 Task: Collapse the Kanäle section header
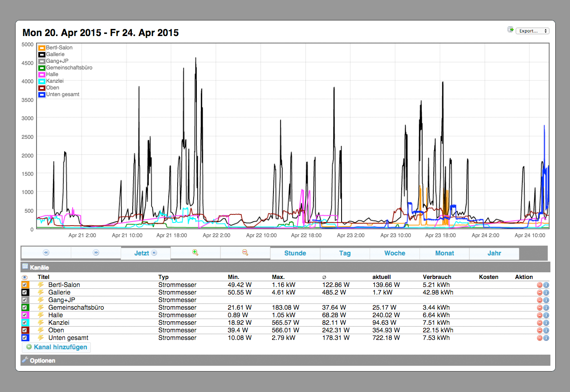click(39, 267)
